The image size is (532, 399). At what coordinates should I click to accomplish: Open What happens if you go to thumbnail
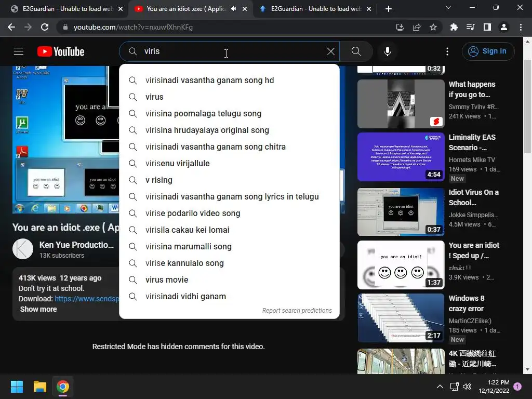401,103
